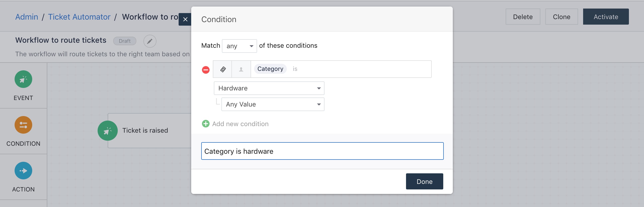This screenshot has height=207, width=644.
Task: Click the Ticket is raised node icon
Action: point(108,131)
